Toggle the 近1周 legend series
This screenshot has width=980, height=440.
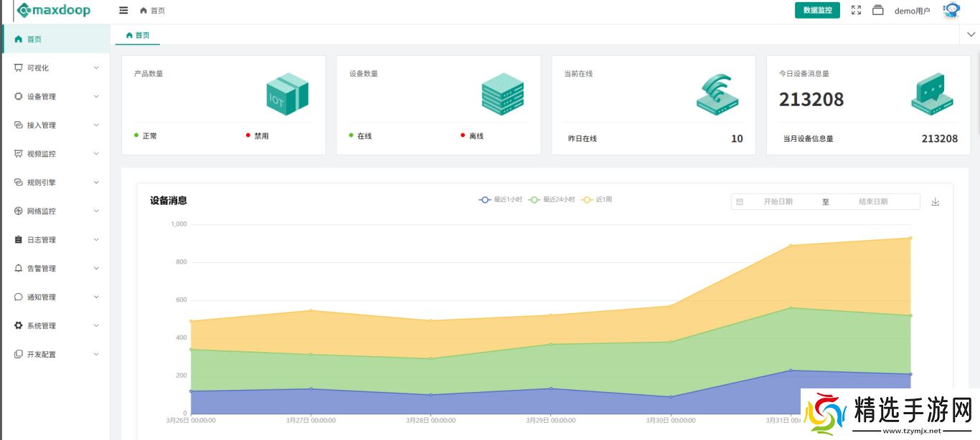[597, 200]
